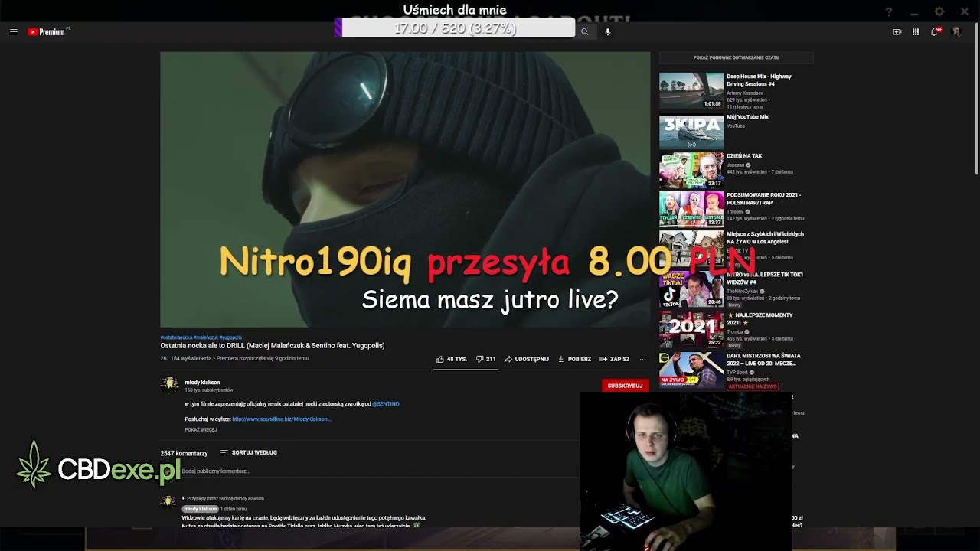Click the #yugopolis hashtag
This screenshot has height=551, width=980.
coord(230,337)
